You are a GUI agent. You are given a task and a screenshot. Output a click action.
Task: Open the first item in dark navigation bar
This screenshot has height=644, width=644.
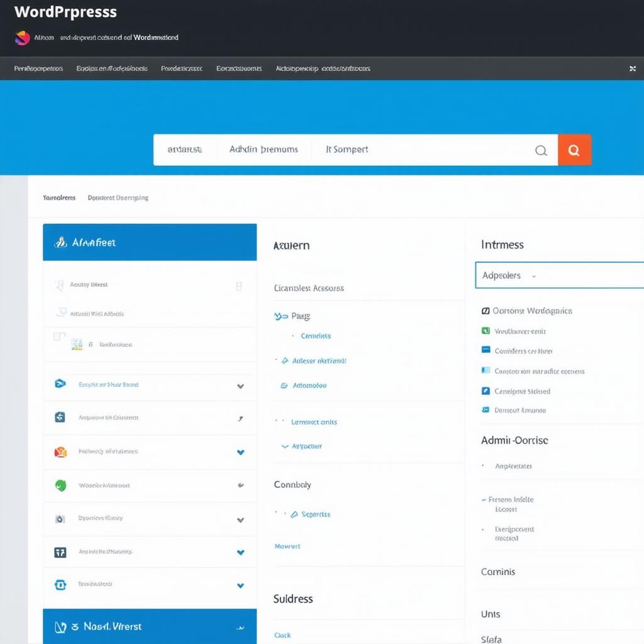pos(38,69)
